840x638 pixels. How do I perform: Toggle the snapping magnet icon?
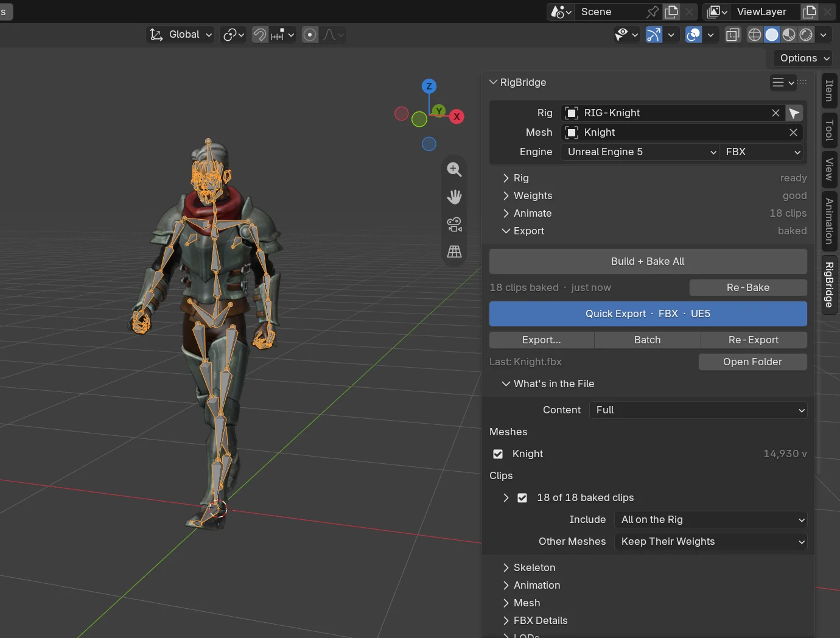click(x=259, y=35)
